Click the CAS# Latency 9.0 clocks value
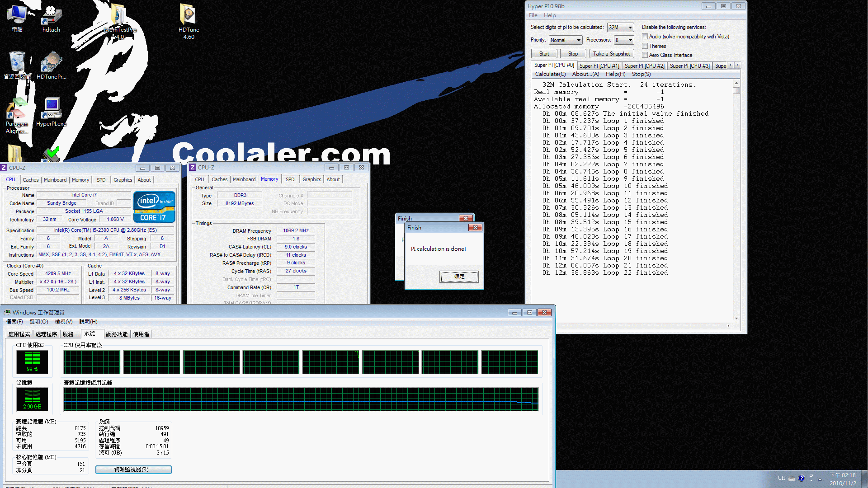Viewport: 868px width, 488px height. click(296, 247)
